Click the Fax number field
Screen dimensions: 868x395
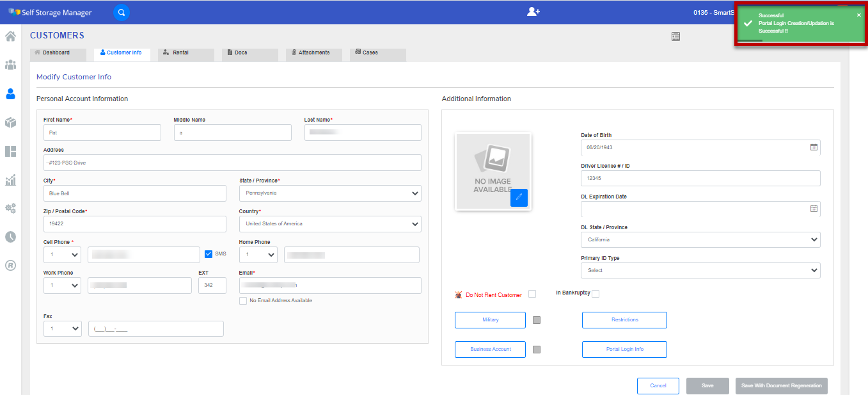[156, 328]
